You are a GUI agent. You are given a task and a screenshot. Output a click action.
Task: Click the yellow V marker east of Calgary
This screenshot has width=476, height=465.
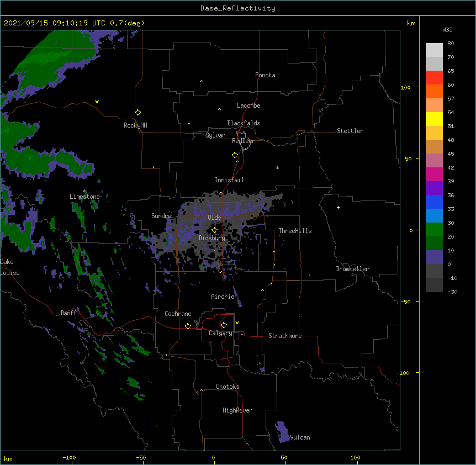tap(237, 323)
